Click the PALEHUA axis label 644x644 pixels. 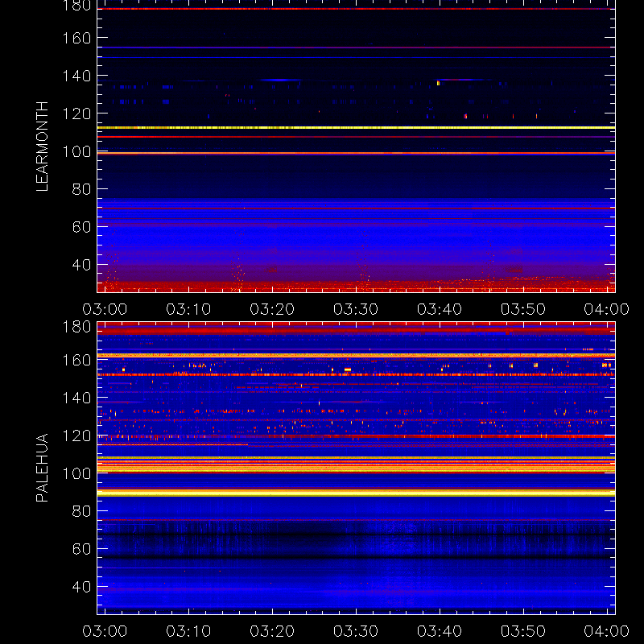click(x=43, y=468)
